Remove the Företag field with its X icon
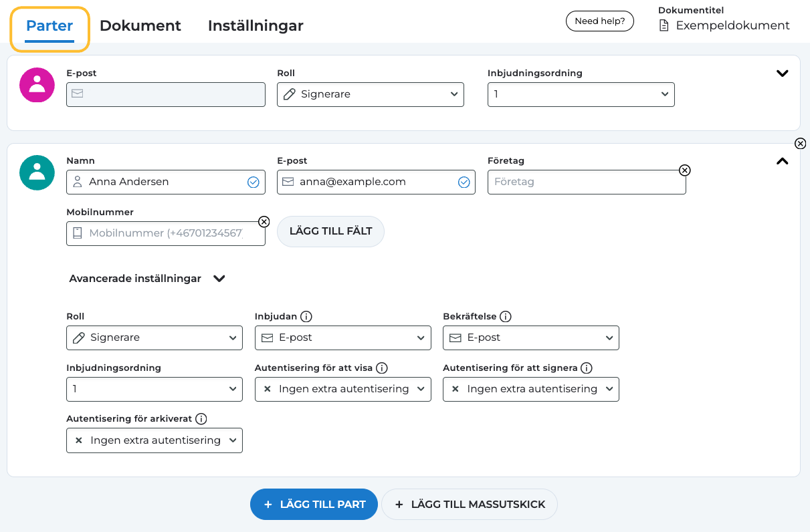This screenshot has height=532, width=810. click(x=684, y=170)
